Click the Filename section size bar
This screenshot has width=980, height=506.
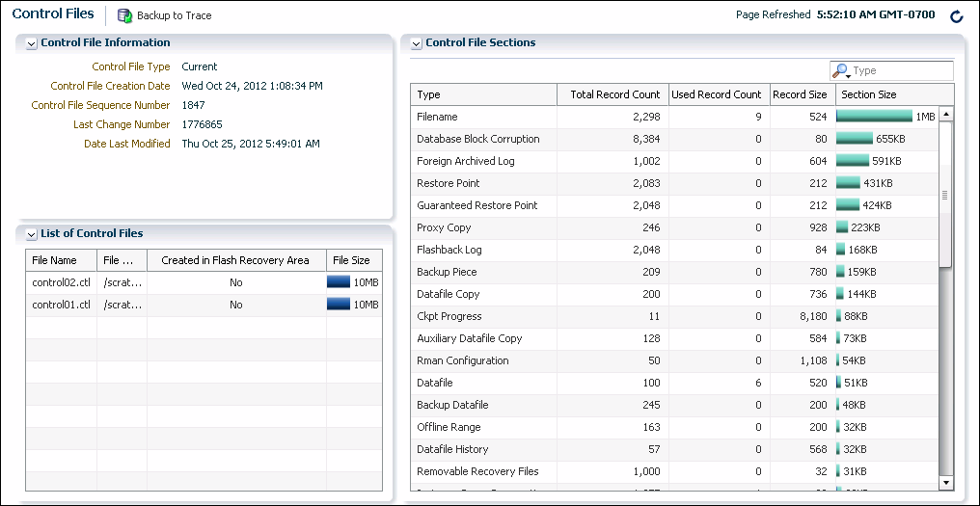874,117
